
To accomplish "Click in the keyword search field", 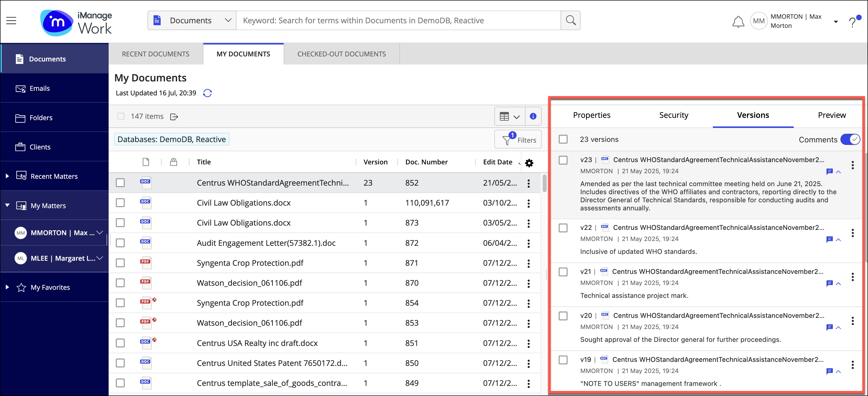I will (398, 20).
